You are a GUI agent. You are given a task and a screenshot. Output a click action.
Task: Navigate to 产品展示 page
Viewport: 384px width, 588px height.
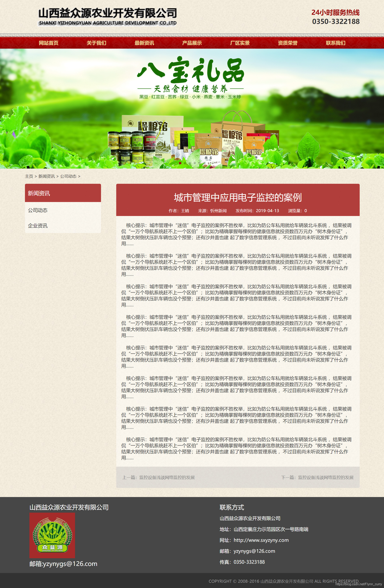click(192, 43)
